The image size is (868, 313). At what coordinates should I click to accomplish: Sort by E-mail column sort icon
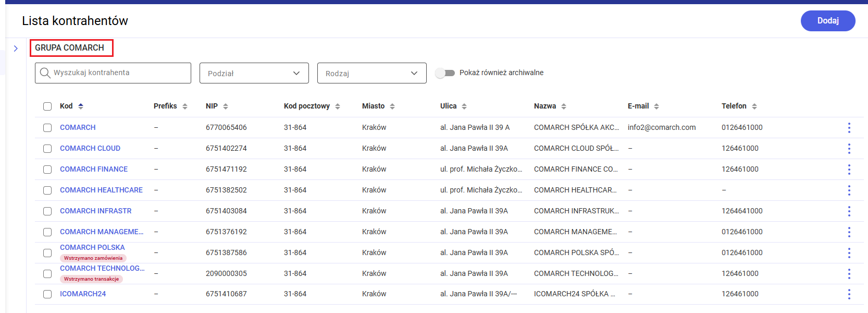tap(656, 106)
